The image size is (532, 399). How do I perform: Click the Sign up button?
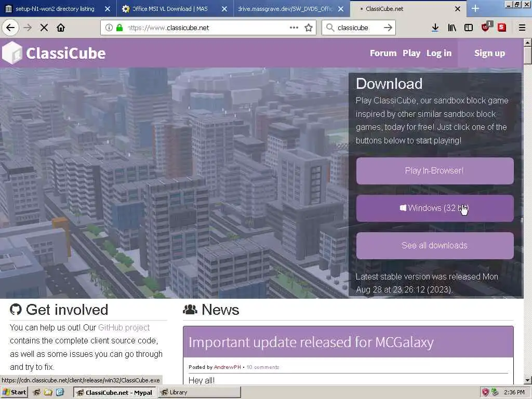pos(489,54)
